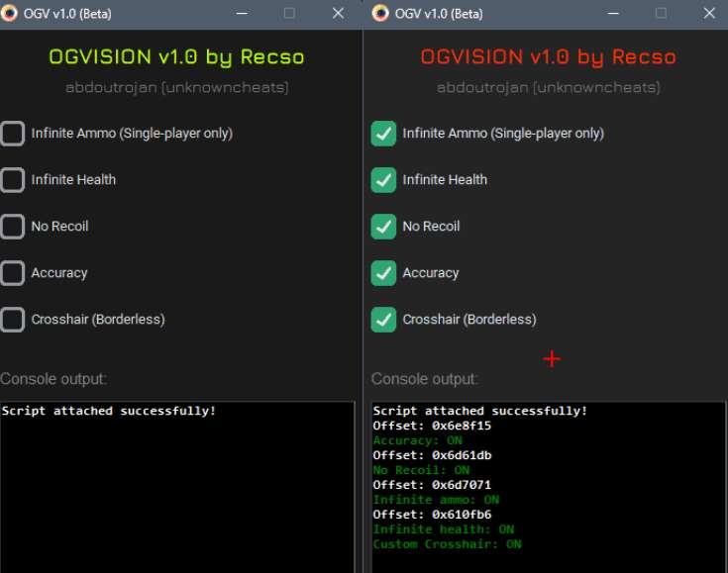The height and width of the screenshot is (573, 728).
Task: Close the right OGV window
Action: click(x=709, y=14)
